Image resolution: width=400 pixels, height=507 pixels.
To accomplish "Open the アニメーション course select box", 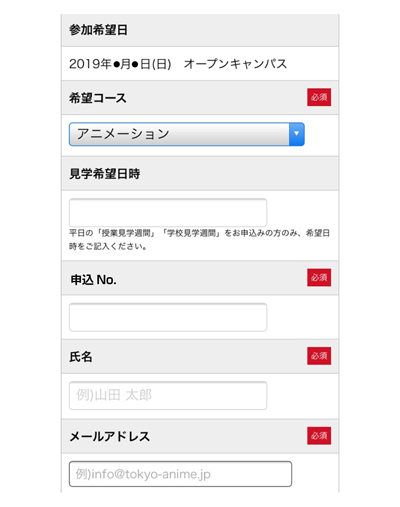I will tap(187, 134).
